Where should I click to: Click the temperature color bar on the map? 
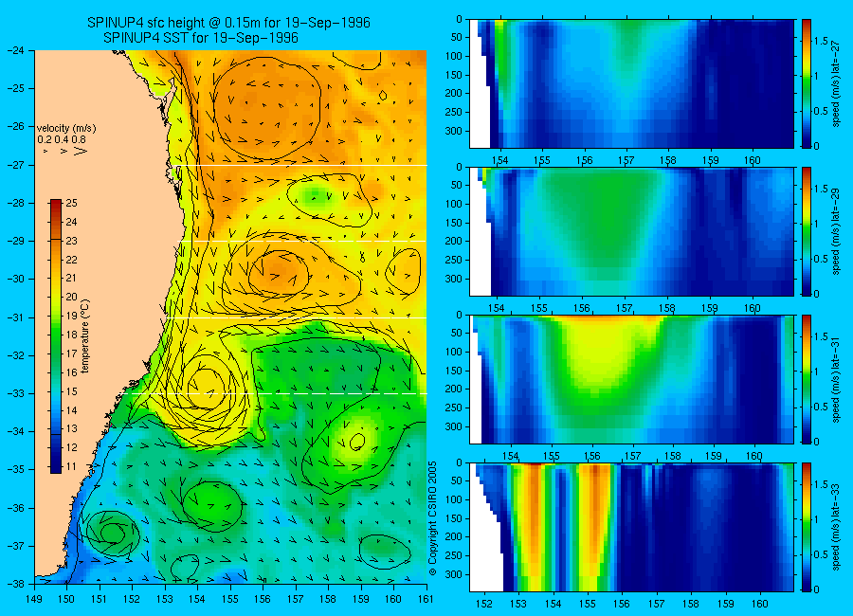point(56,336)
